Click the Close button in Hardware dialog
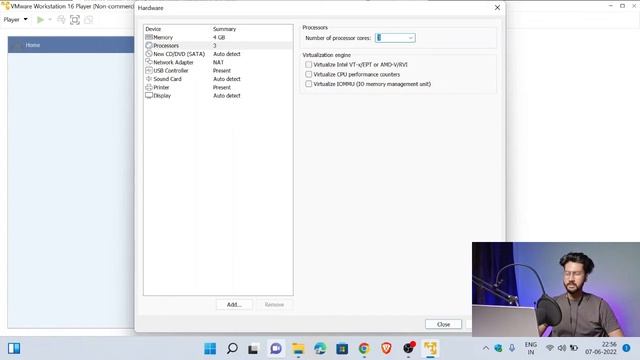 pos(443,324)
